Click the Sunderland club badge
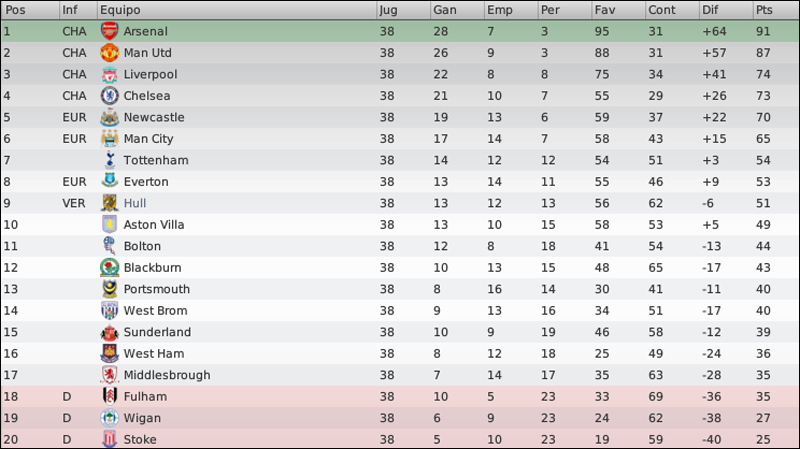 coord(109,332)
